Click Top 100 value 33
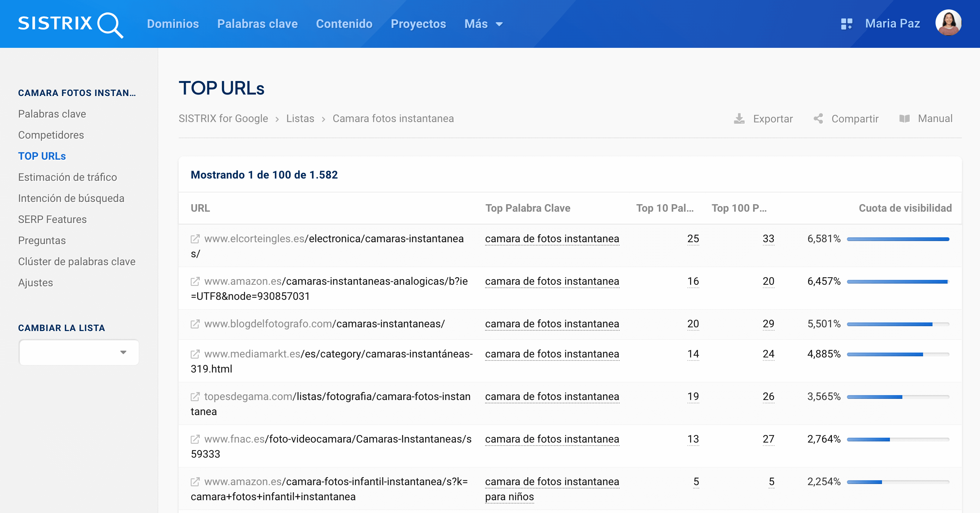Image resolution: width=980 pixels, height=513 pixels. pos(768,239)
